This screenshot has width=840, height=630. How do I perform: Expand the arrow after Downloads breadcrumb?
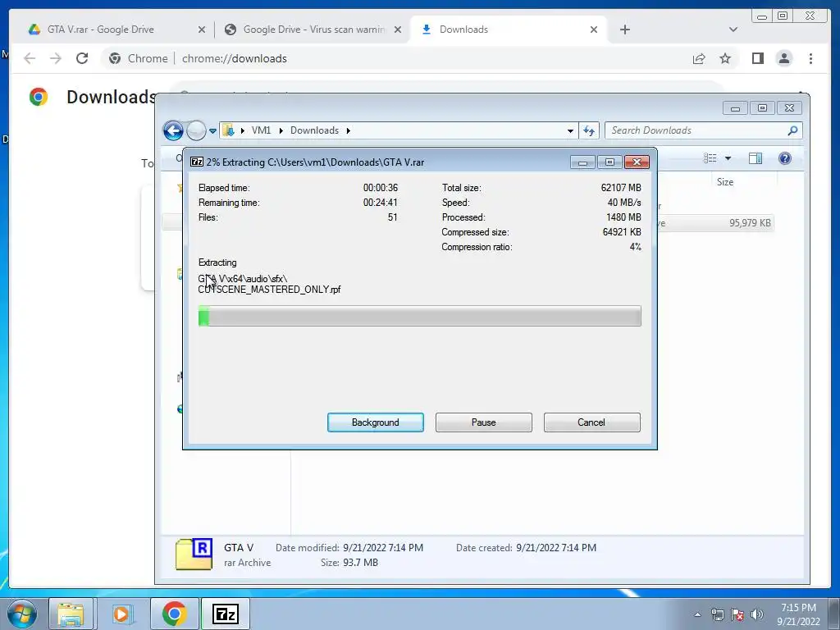tap(348, 130)
